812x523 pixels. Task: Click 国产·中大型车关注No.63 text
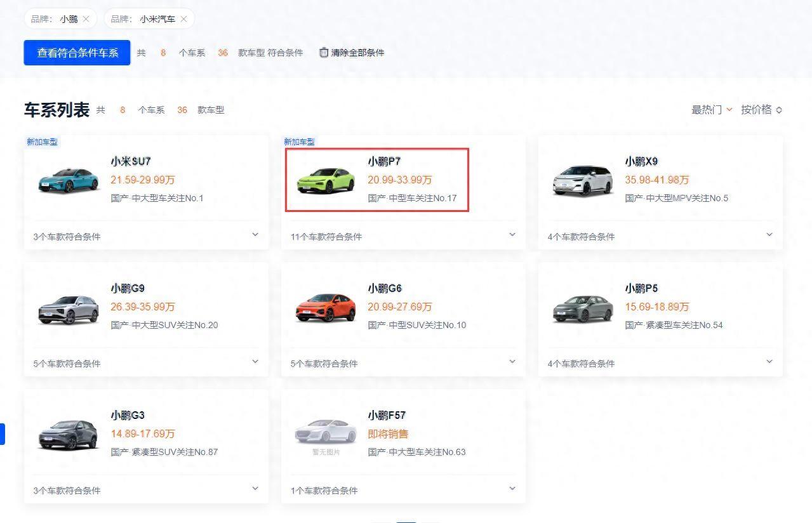pyautogui.click(x=416, y=452)
